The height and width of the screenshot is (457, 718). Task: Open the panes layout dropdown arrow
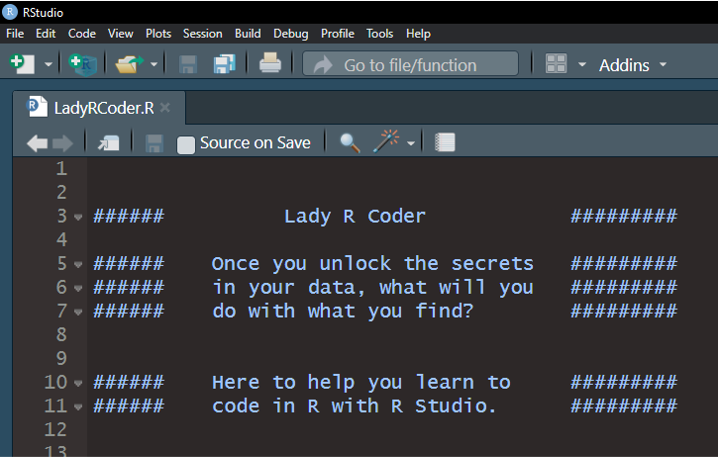[582, 65]
